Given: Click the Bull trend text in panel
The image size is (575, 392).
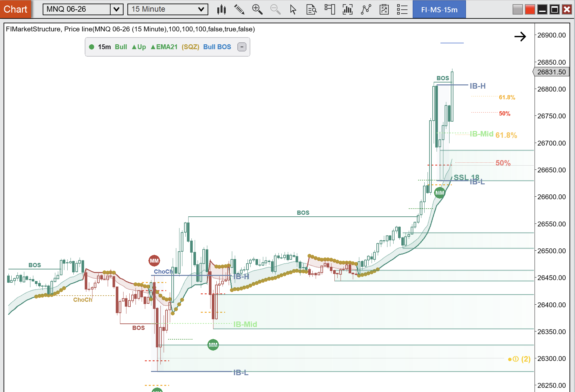Looking at the screenshot, I should point(121,47).
